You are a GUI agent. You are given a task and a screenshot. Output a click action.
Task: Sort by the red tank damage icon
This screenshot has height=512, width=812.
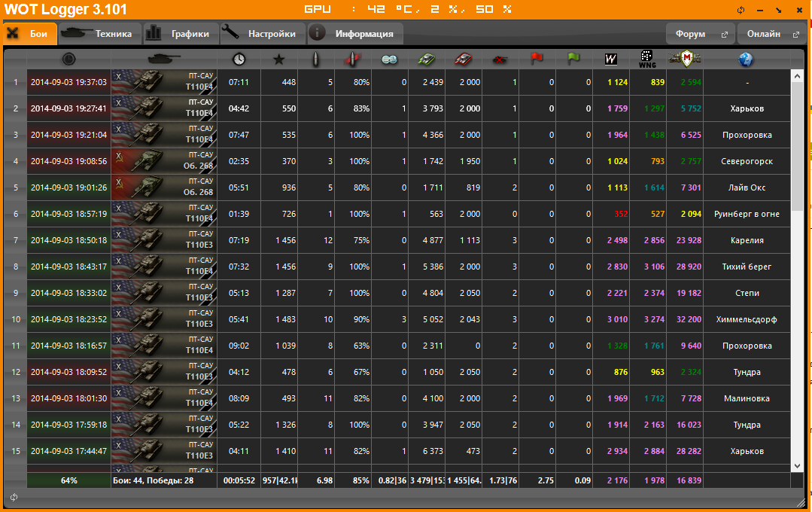[x=464, y=59]
